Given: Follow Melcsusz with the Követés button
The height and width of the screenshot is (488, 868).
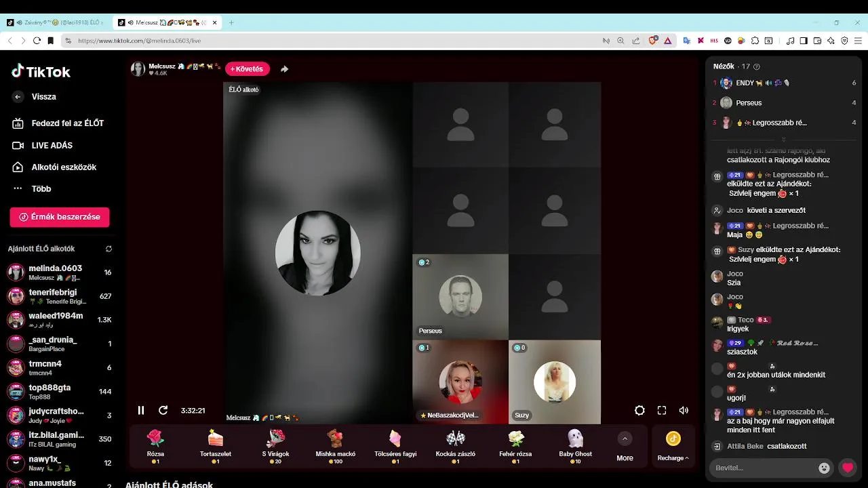Looking at the screenshot, I should click(x=247, y=69).
